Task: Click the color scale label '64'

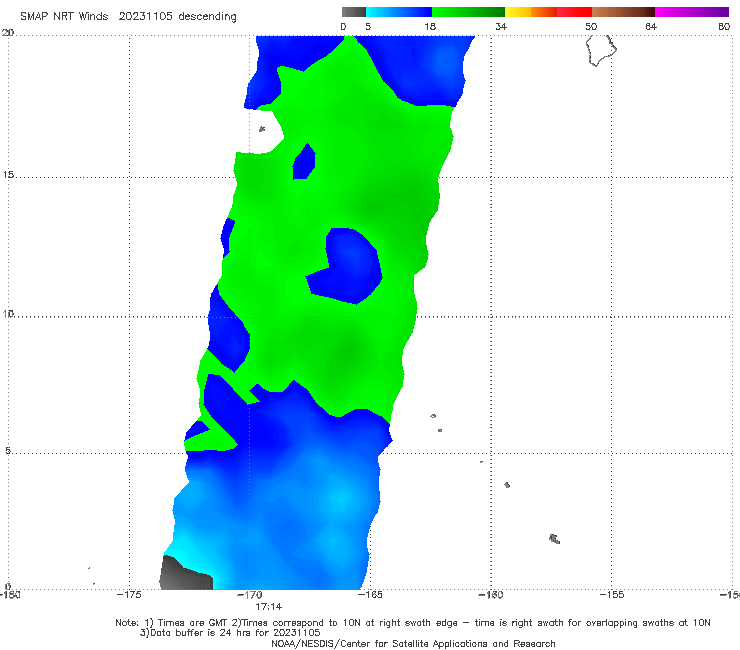Action: [x=651, y=26]
